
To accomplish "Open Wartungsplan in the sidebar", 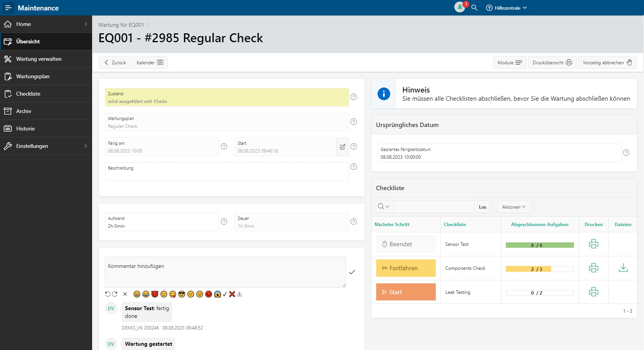I will click(x=33, y=76).
